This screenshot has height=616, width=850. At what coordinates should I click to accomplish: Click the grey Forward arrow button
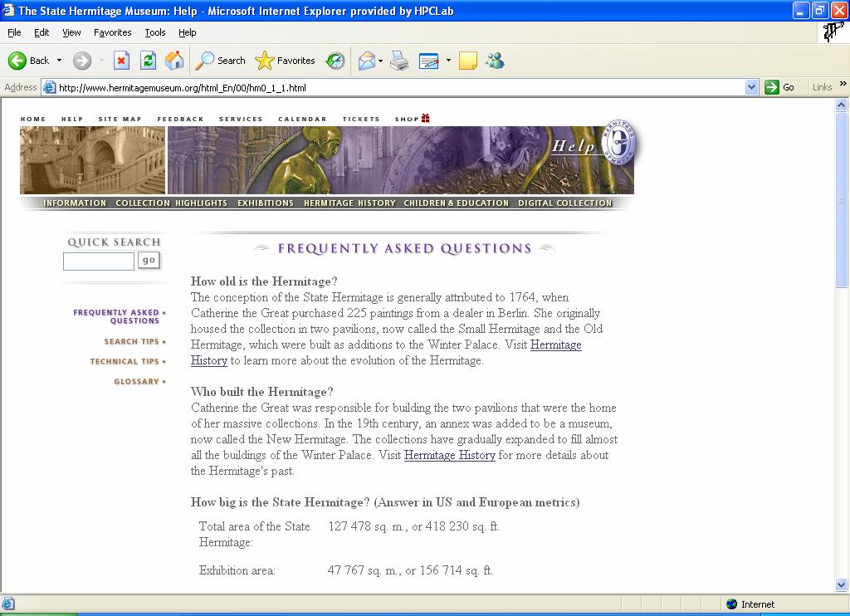coord(82,61)
